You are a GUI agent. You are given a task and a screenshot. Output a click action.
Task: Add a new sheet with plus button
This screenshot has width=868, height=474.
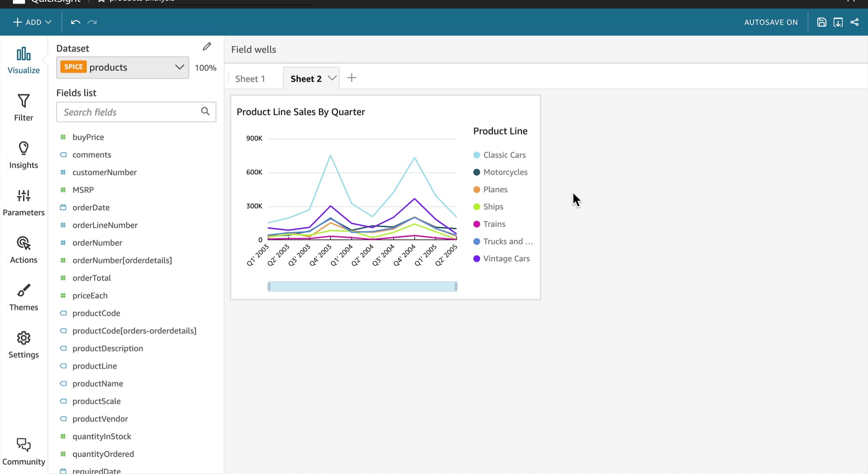(x=352, y=78)
